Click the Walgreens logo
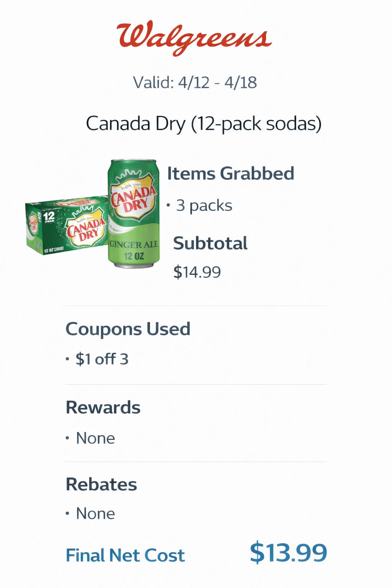Screen dimensions: 392x588 [194, 38]
